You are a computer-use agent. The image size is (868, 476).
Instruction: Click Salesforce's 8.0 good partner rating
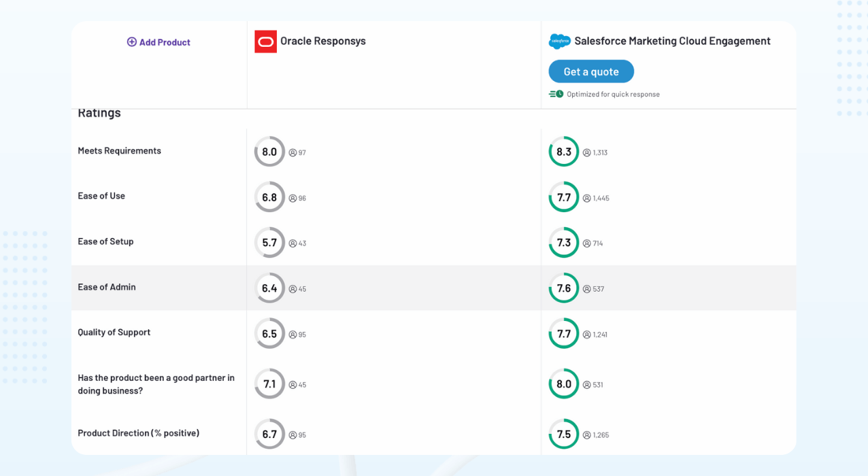pyautogui.click(x=564, y=384)
